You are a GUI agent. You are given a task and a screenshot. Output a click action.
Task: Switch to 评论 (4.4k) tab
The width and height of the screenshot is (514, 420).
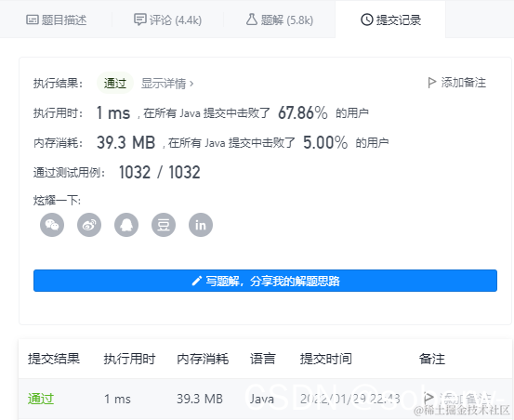167,20
